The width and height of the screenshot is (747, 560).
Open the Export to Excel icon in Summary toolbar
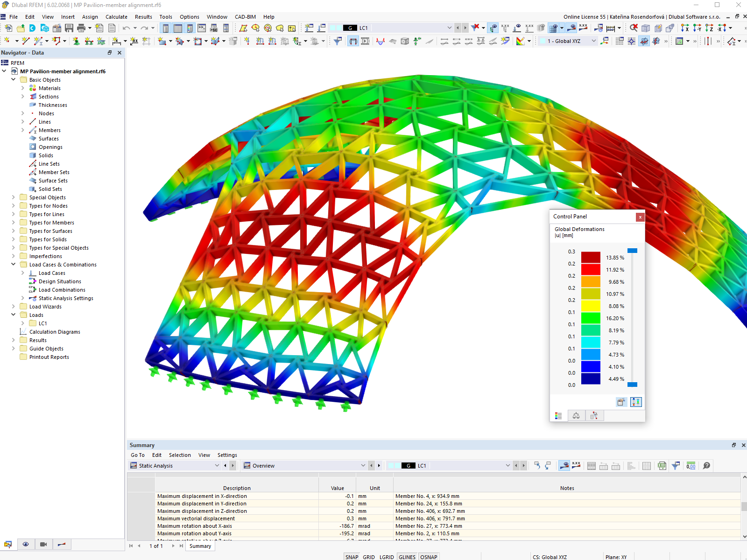pyautogui.click(x=662, y=465)
